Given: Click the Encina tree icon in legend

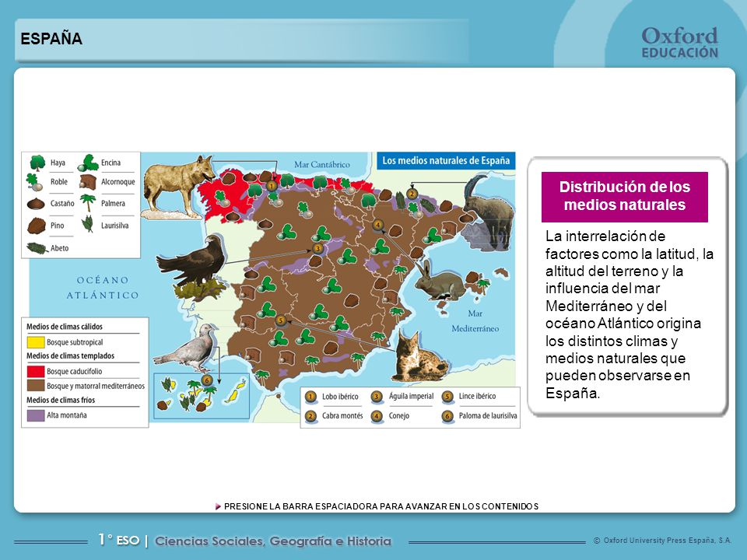Looking at the screenshot, I should (x=88, y=163).
